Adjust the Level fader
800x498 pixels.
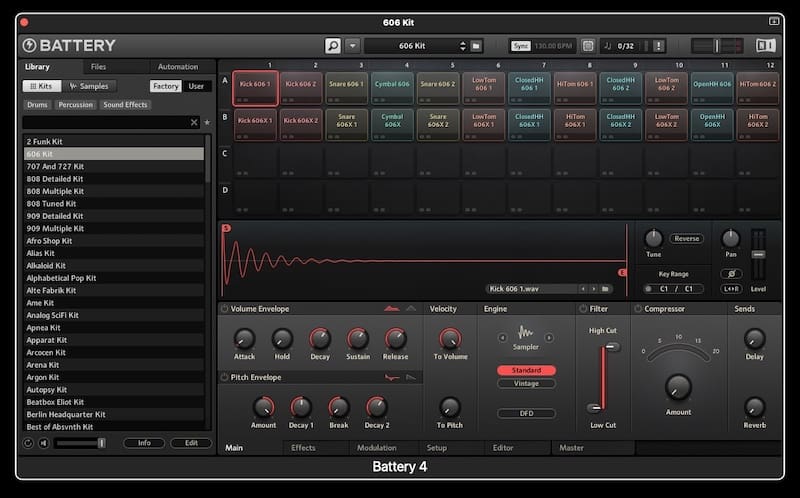click(758, 254)
